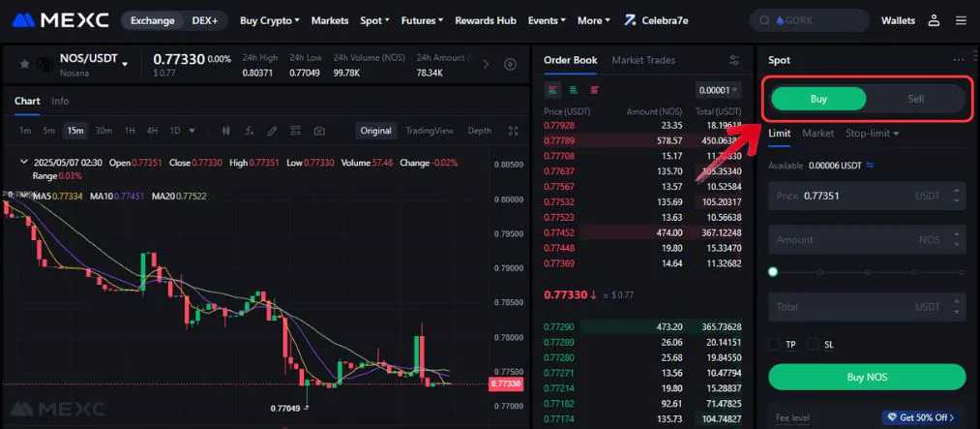Click the Total USDT input field
The image size is (980, 429).
[x=867, y=307]
